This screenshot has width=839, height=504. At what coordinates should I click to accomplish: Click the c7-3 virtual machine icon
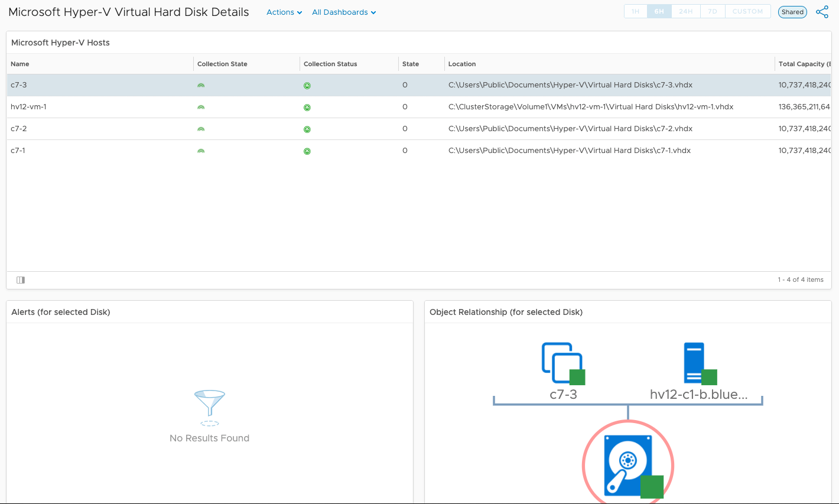click(563, 363)
